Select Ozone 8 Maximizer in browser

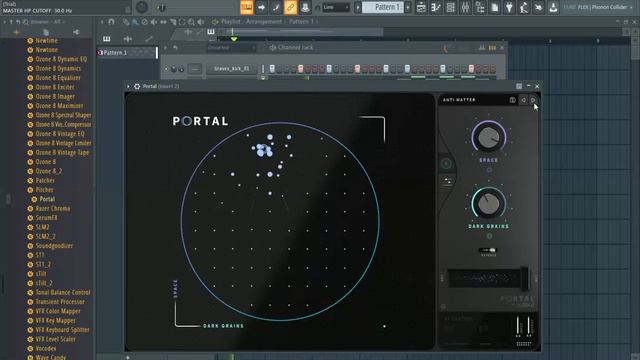click(59, 106)
